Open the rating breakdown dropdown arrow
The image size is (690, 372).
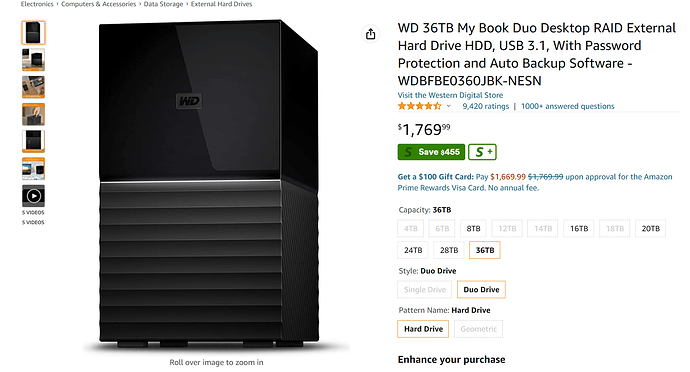pyautogui.click(x=448, y=106)
